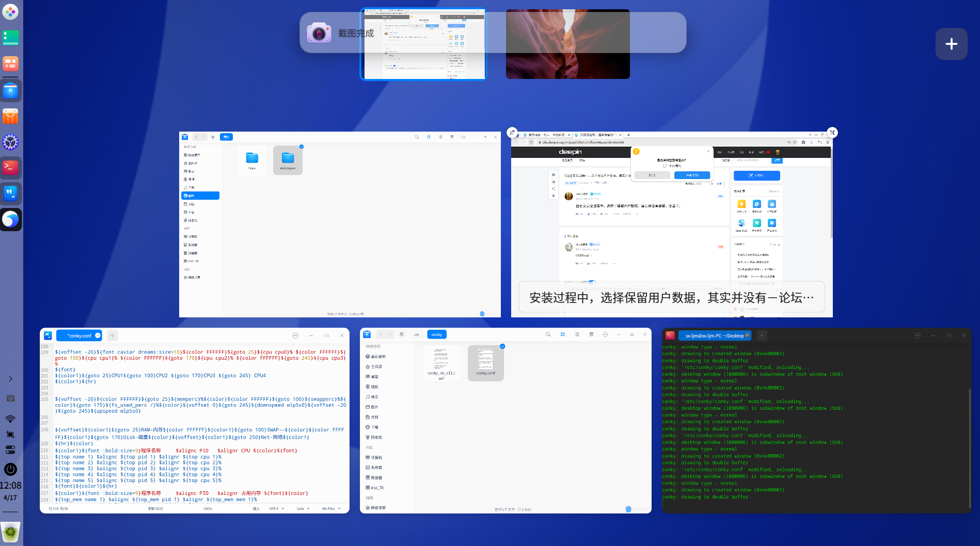Viewport: 980px width, 546px height.
Task: Add a new workspace with the plus button
Action: [952, 44]
